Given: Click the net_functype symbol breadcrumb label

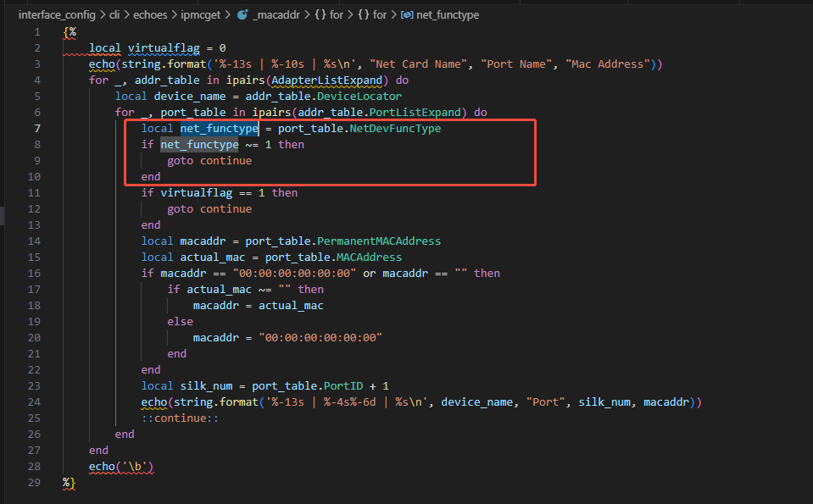Looking at the screenshot, I should pos(449,15).
